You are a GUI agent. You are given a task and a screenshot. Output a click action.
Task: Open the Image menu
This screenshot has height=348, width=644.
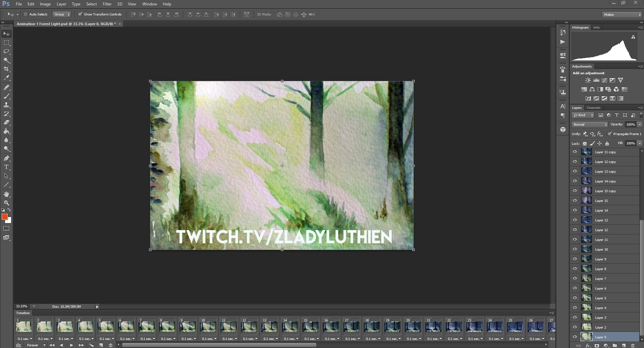tap(45, 4)
